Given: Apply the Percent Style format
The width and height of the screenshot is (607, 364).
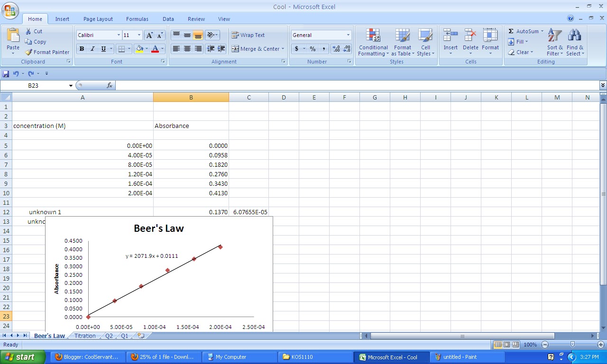Looking at the screenshot, I should [313, 49].
